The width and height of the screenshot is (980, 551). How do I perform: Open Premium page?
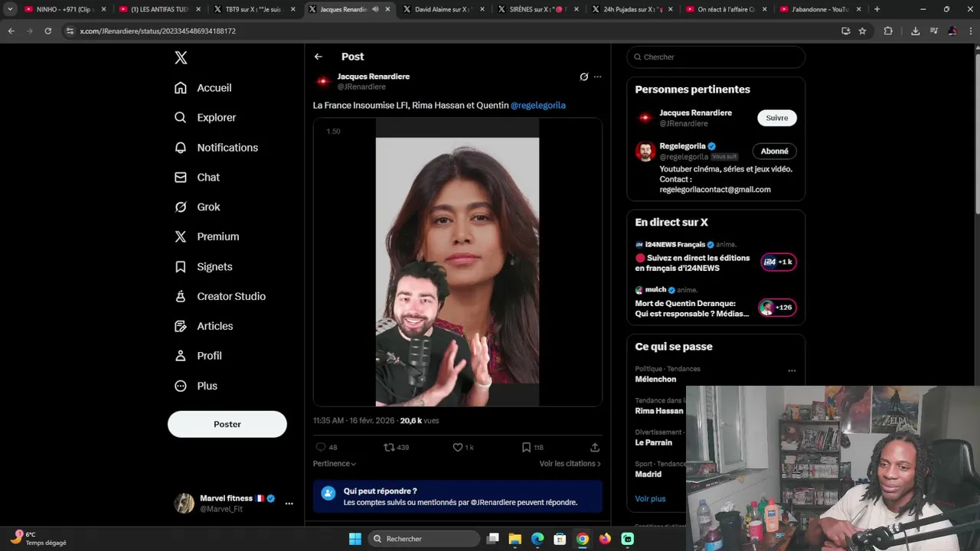[x=207, y=237]
